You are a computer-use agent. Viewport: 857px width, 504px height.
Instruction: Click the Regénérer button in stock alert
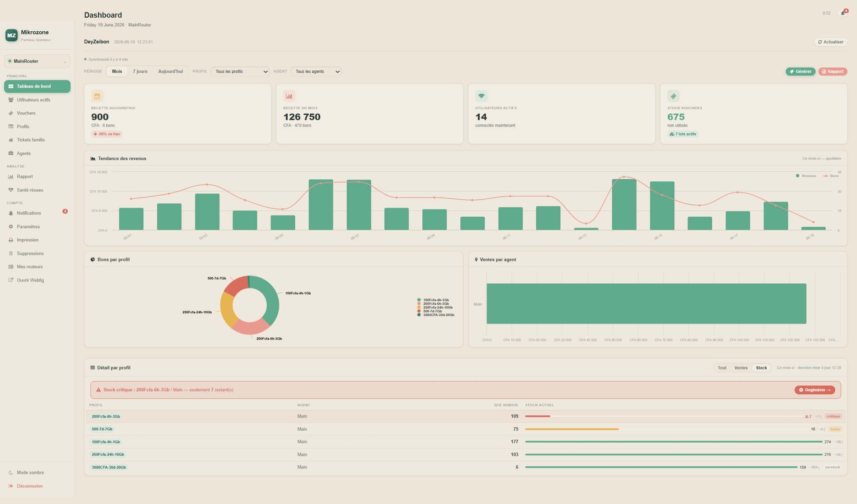pos(815,390)
